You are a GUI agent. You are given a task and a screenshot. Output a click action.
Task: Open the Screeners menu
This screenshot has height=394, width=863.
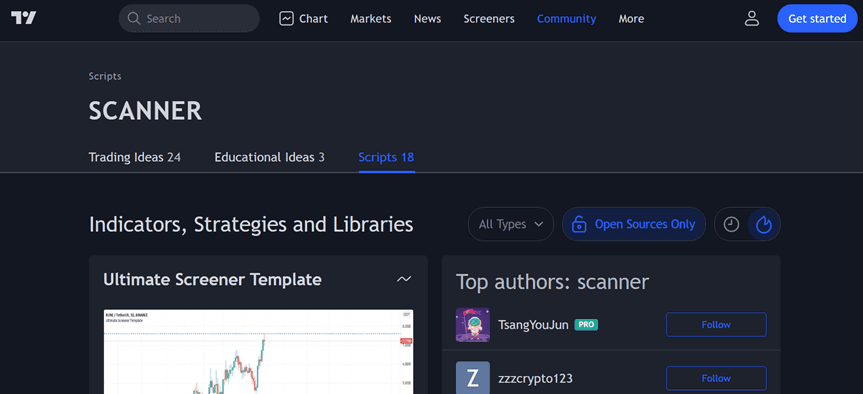point(489,19)
